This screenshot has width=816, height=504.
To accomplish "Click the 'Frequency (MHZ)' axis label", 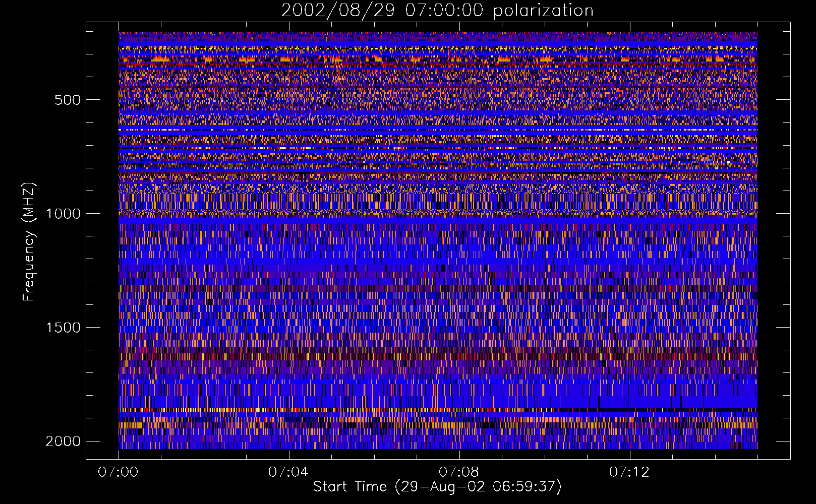I will coord(29,242).
